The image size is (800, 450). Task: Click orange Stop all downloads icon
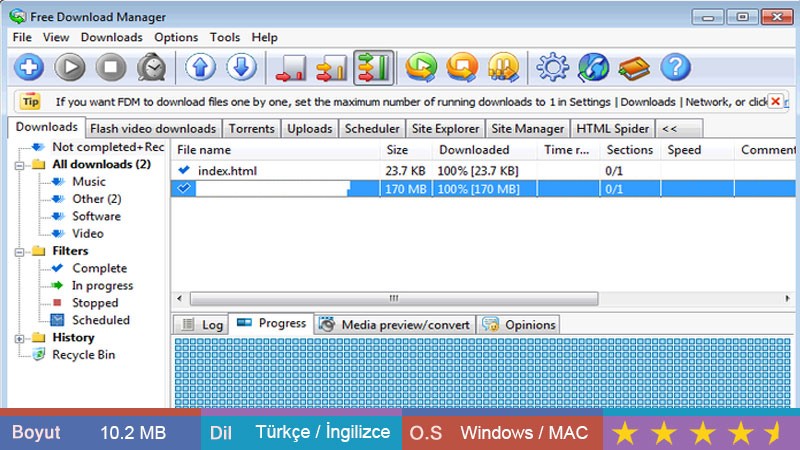tap(462, 67)
